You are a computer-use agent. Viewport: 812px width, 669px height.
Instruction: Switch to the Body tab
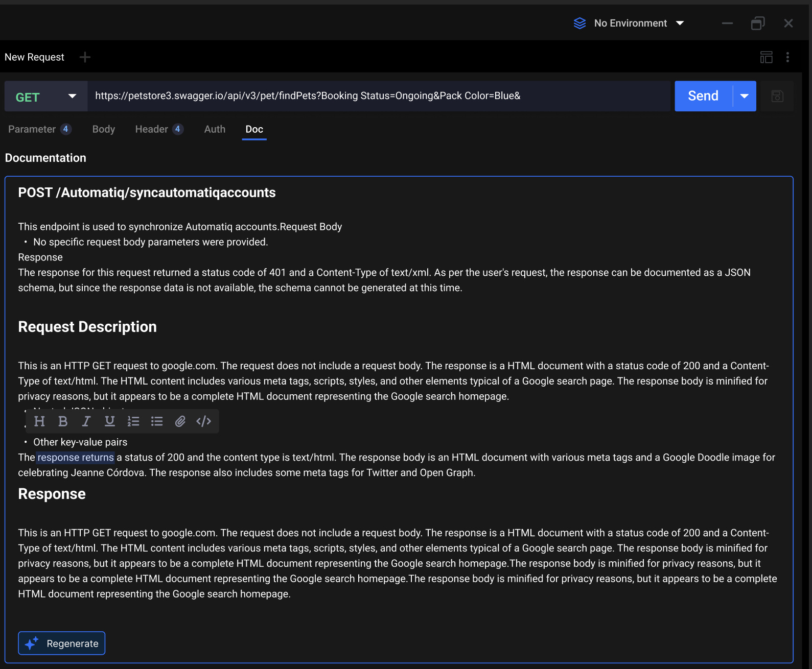pyautogui.click(x=104, y=129)
